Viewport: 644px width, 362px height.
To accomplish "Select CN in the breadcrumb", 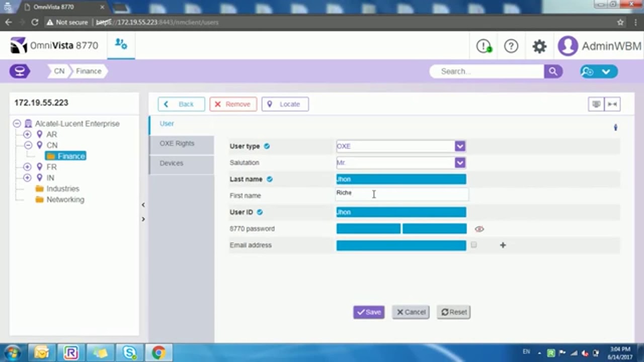I will pyautogui.click(x=59, y=71).
